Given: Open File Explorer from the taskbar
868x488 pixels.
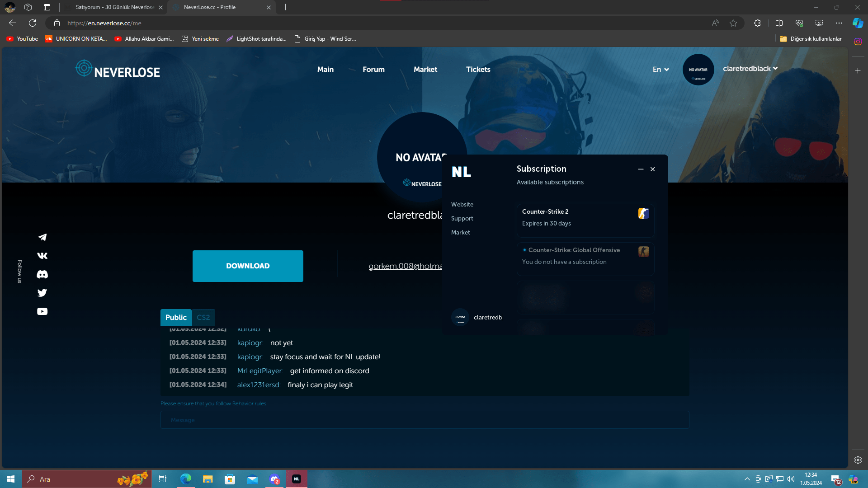Looking at the screenshot, I should point(208,479).
